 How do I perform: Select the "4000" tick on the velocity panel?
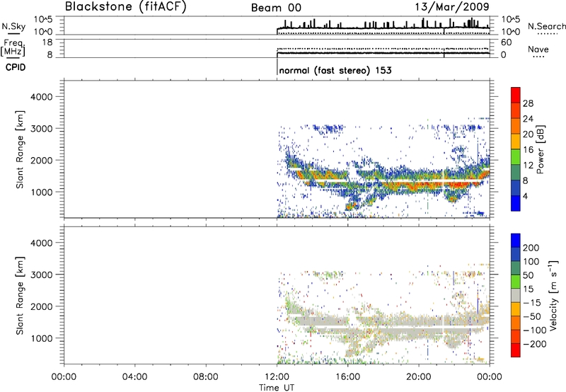(x=42, y=243)
